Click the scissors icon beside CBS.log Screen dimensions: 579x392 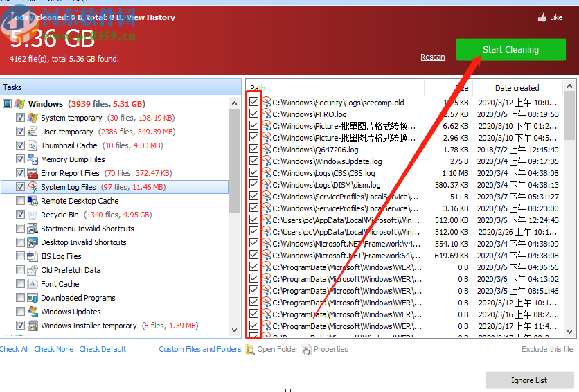tap(267, 172)
